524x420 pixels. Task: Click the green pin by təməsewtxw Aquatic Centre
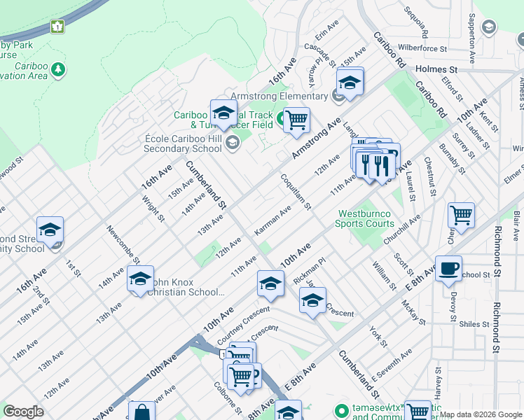[x=342, y=411]
